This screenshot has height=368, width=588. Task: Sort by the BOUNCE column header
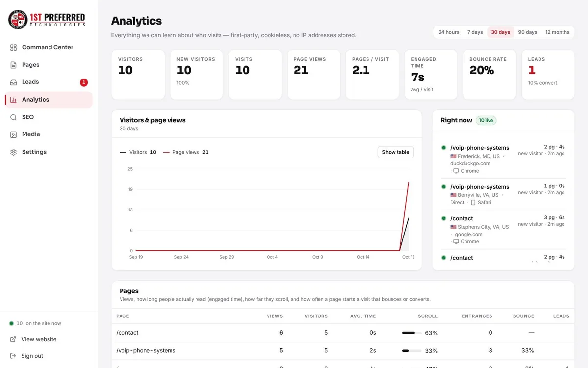coord(523,316)
